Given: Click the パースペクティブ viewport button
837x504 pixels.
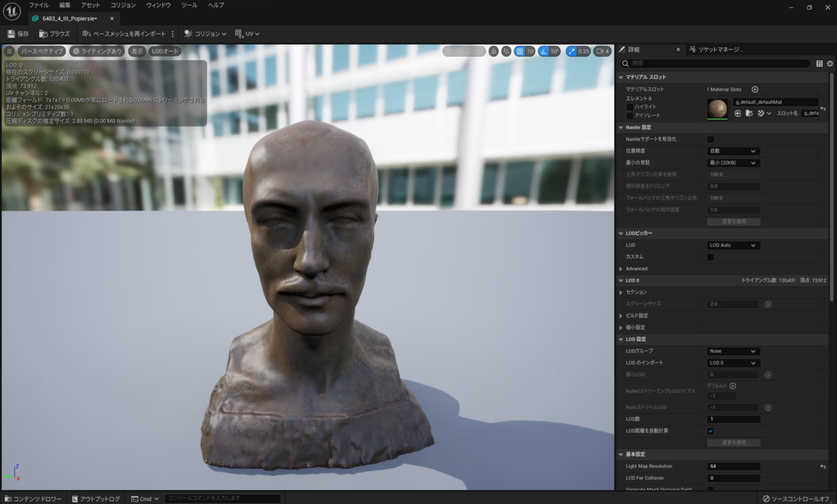Looking at the screenshot, I should (x=41, y=51).
